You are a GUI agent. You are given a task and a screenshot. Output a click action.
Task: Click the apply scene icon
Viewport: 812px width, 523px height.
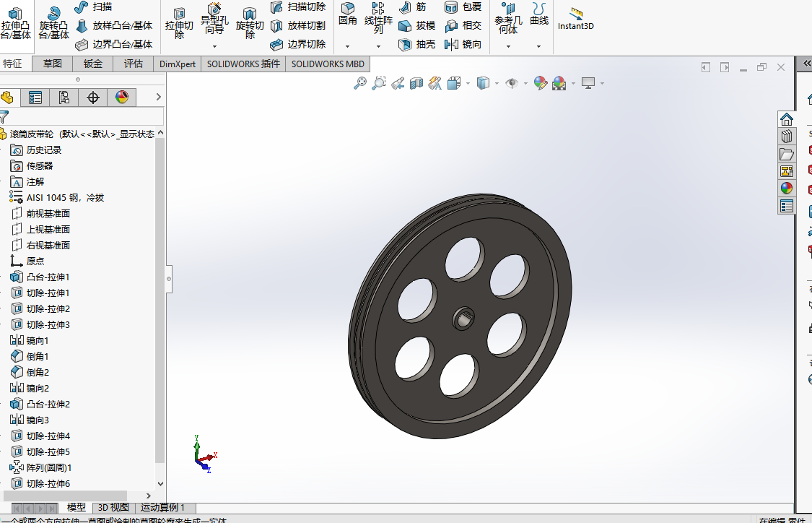tap(559, 83)
